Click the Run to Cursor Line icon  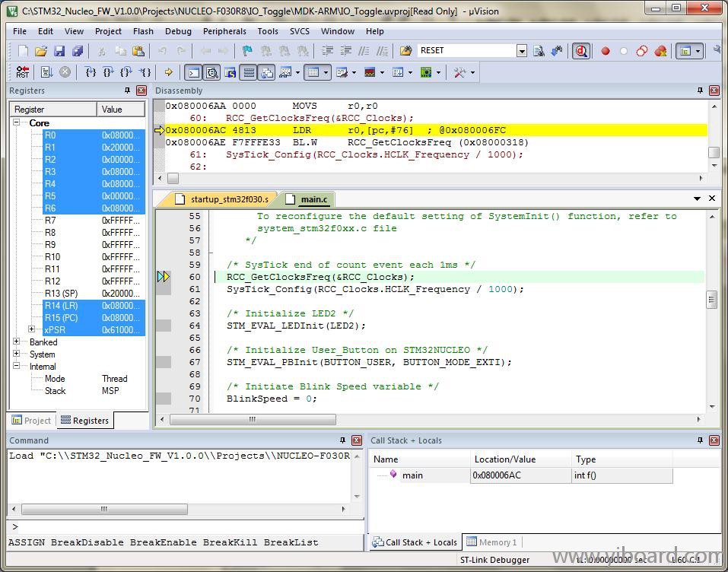click(x=145, y=72)
